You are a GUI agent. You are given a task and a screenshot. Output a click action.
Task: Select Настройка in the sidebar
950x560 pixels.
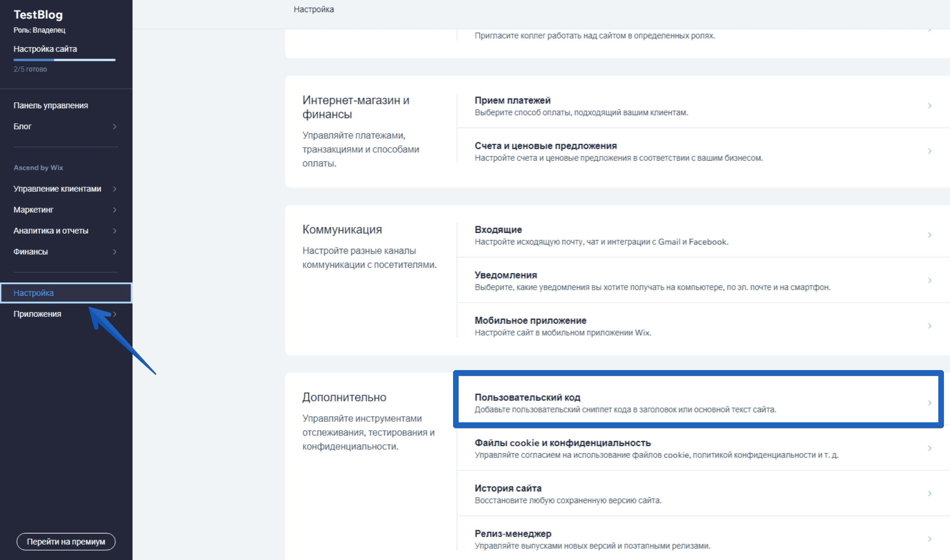click(x=34, y=293)
